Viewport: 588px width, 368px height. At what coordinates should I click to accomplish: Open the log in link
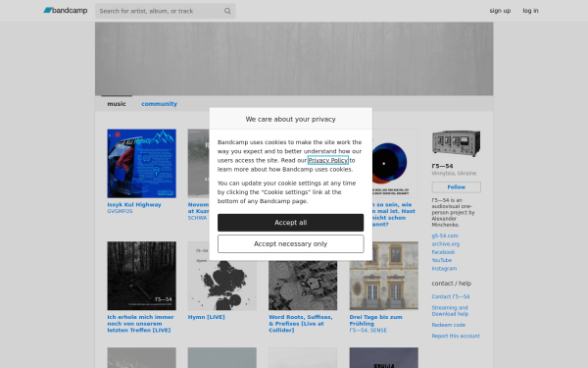[530, 11]
